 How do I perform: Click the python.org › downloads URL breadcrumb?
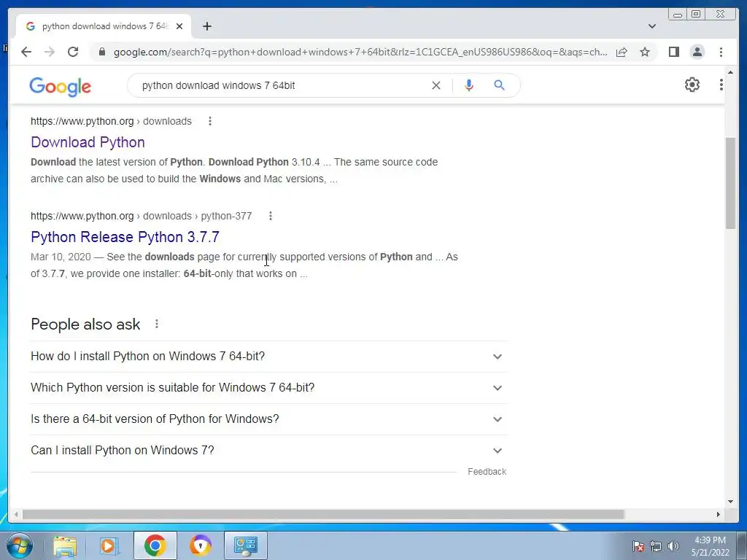[111, 121]
